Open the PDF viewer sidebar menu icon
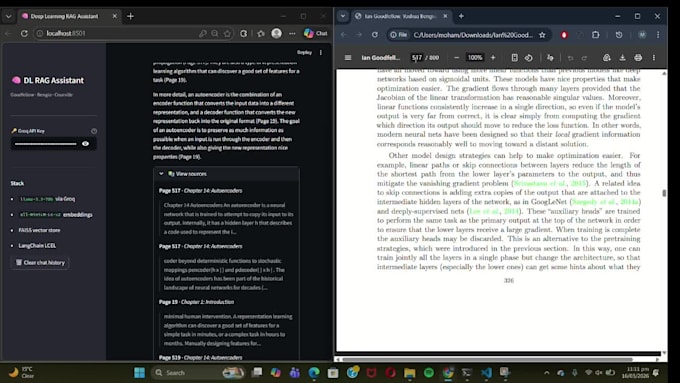The image size is (680, 383). [348, 57]
